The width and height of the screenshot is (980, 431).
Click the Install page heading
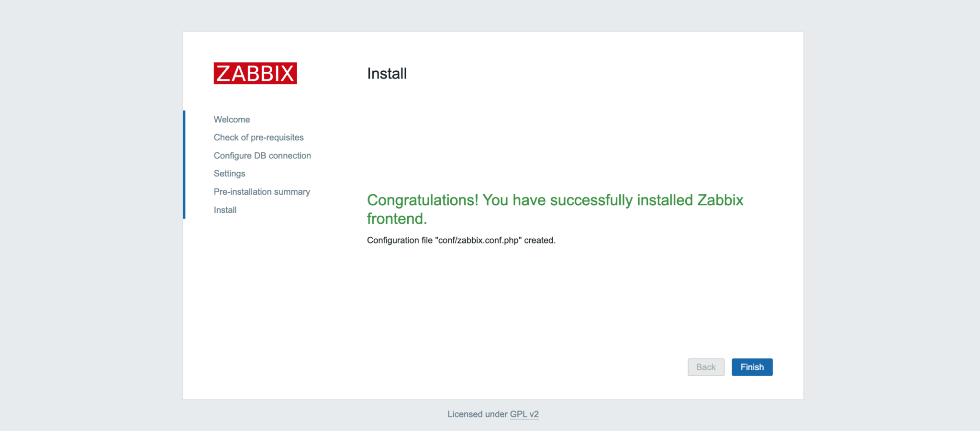point(386,73)
